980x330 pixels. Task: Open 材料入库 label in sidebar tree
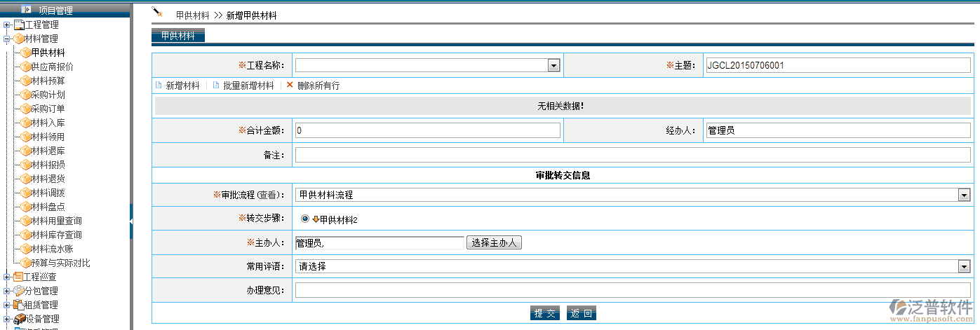48,123
